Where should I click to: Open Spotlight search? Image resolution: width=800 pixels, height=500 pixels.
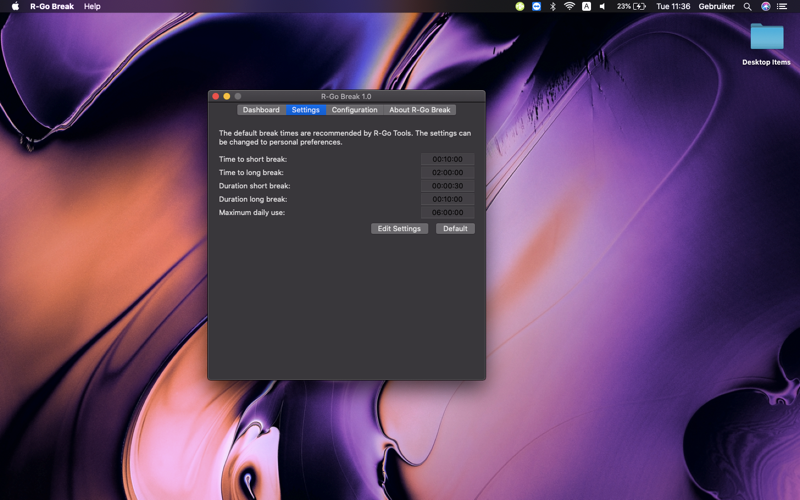[x=747, y=7]
